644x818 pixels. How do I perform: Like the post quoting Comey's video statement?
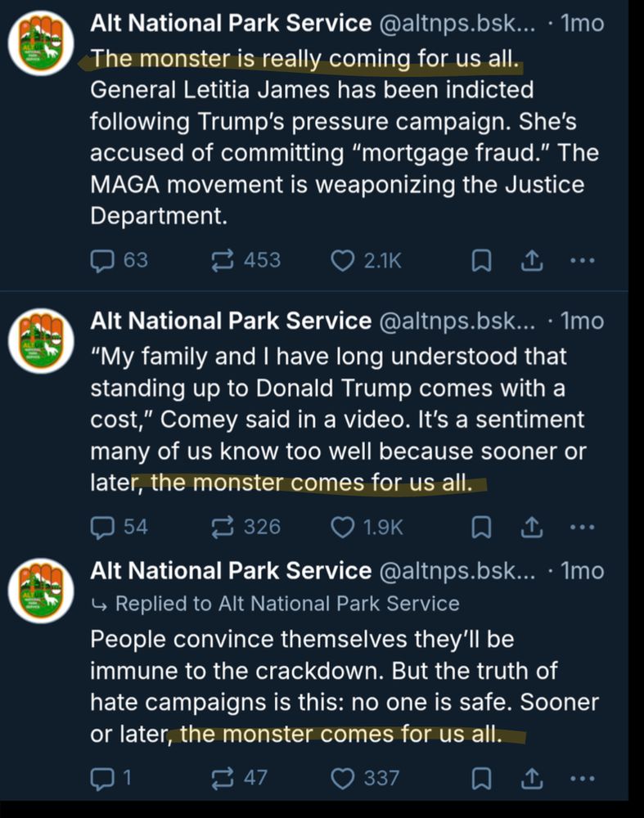tap(343, 527)
